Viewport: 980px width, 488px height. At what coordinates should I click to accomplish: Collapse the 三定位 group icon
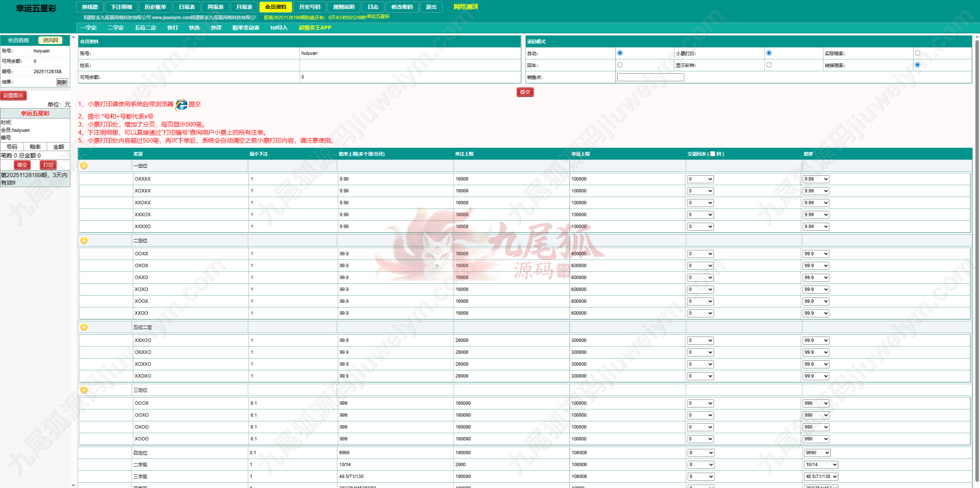click(84, 390)
